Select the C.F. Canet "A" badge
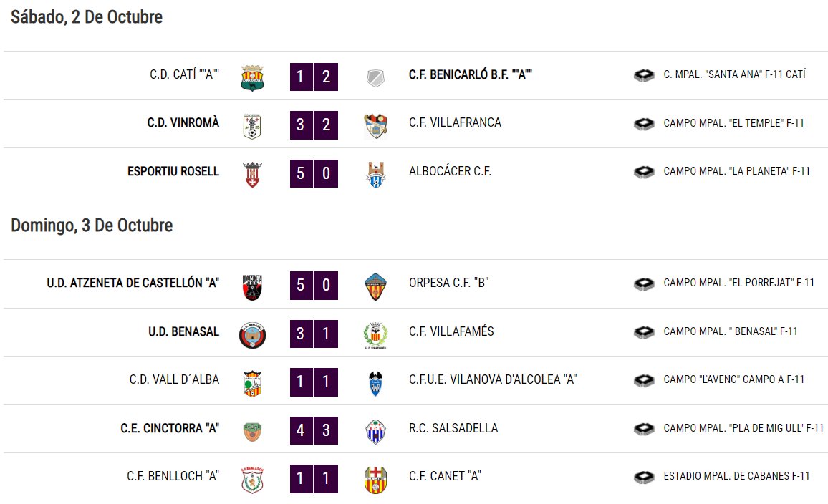Image resolution: width=828 pixels, height=504 pixels. pyautogui.click(x=375, y=480)
